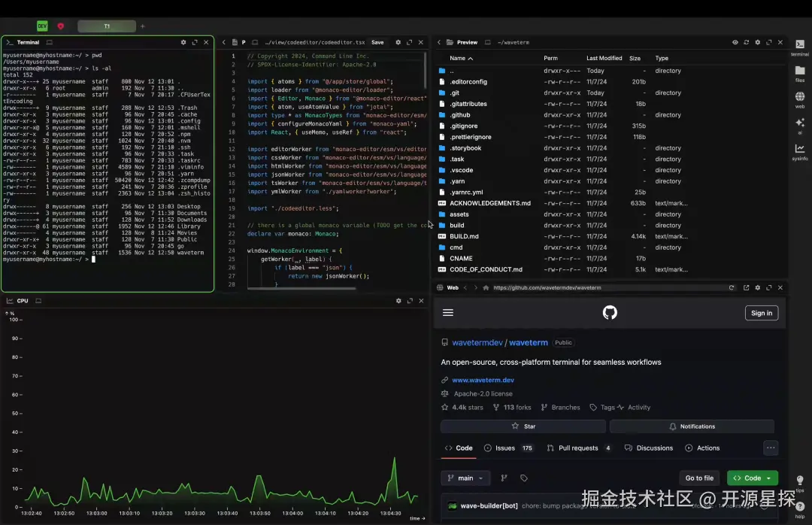
Task: Click the tags icon next to main
Action: (x=523, y=478)
